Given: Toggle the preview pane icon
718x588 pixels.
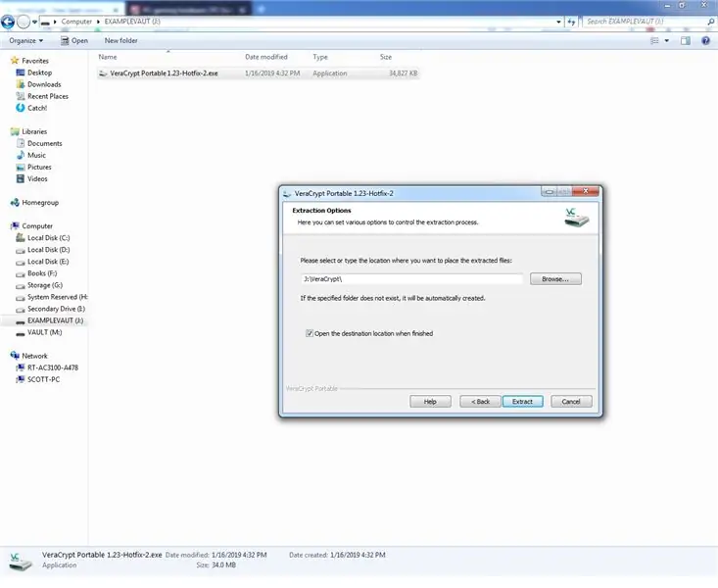Looking at the screenshot, I should point(686,41).
